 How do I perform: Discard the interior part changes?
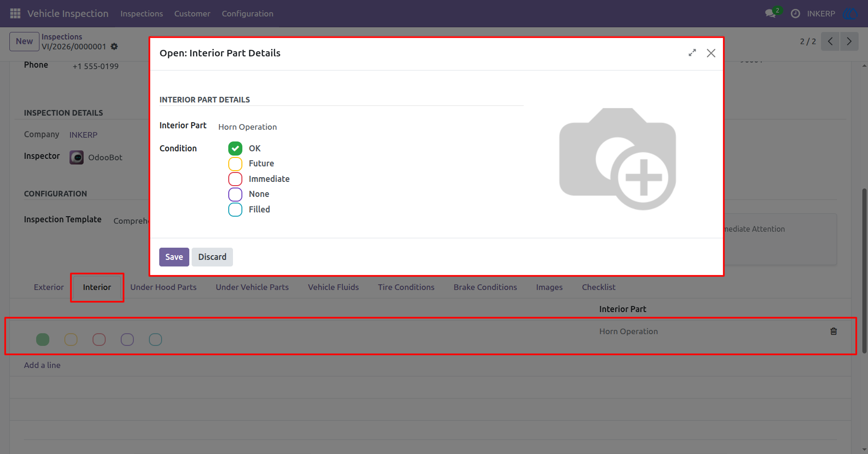[212, 257]
